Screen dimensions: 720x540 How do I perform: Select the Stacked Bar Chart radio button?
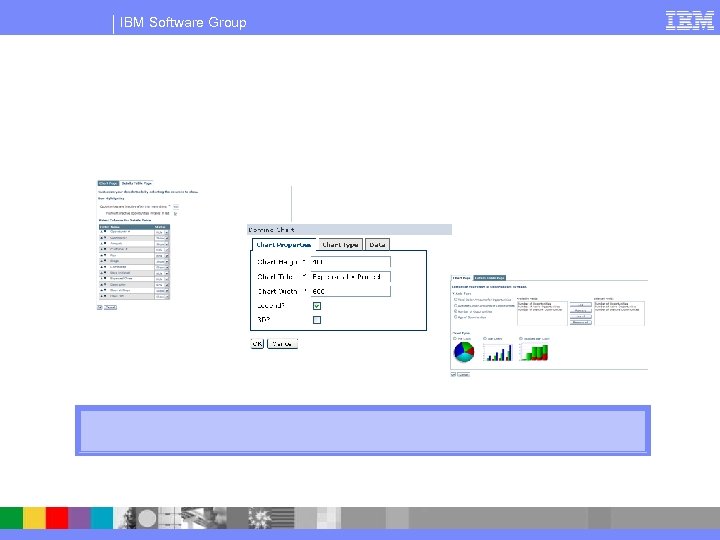521,338
